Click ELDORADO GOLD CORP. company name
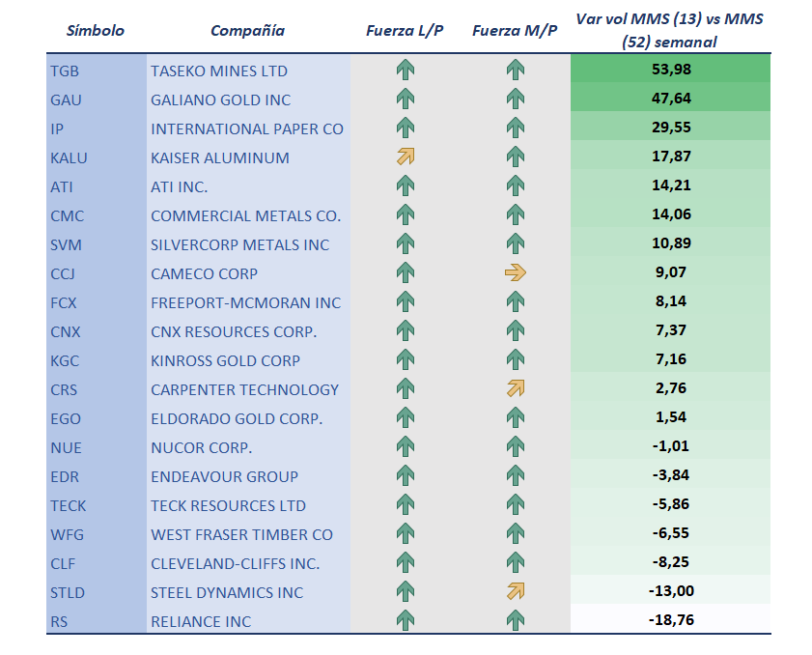Viewport: 812px width, 655px height. [x=237, y=419]
